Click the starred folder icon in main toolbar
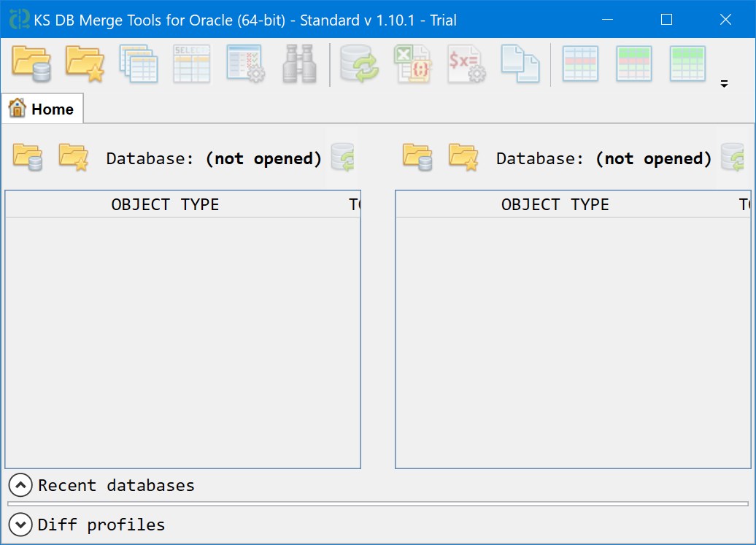Screen dimensions: 756x545 (85, 64)
